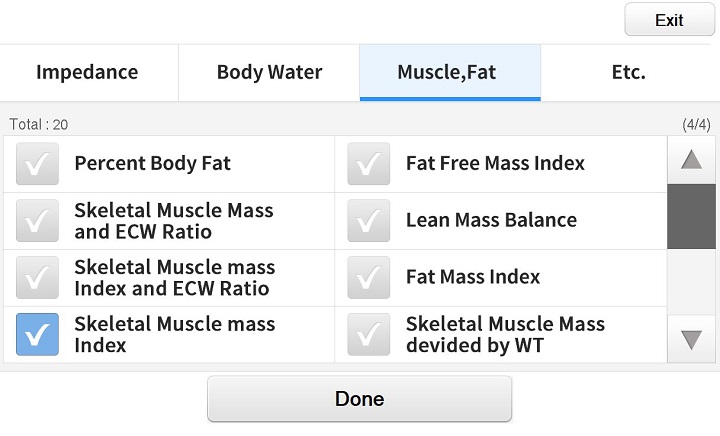The width and height of the screenshot is (720, 436).
Task: Tick the Fat Free Mass Index checkbox
Action: click(369, 164)
